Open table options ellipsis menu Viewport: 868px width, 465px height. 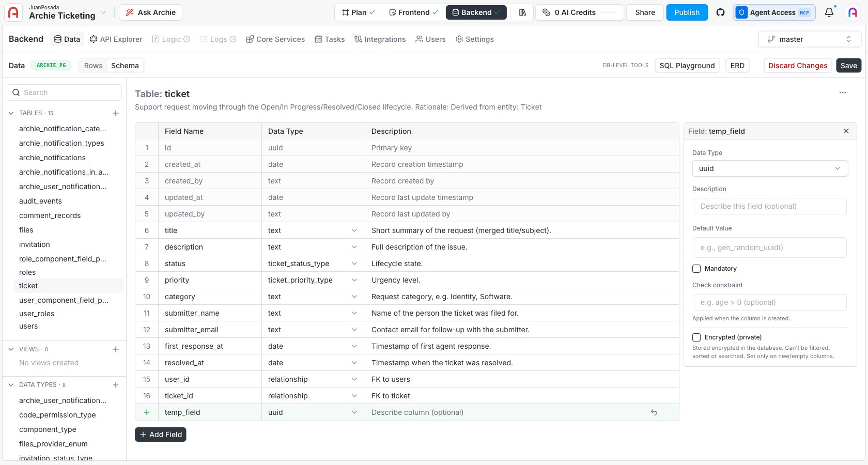(x=843, y=92)
